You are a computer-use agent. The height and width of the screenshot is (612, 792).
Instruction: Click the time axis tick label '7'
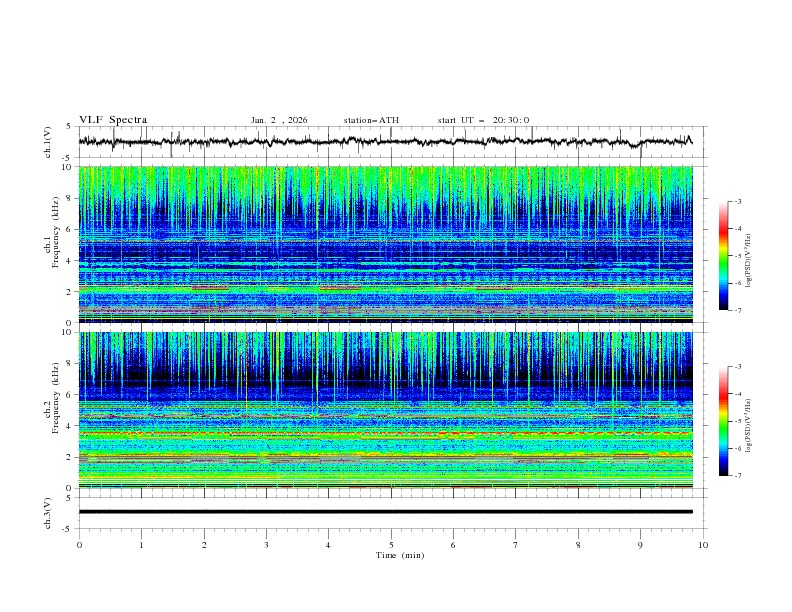[516, 545]
